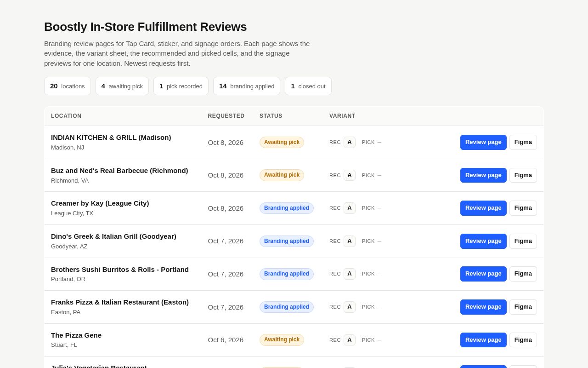Click the page title Boostly In-Store Fulfillment Reviews
Viewport: 588px width, 368px height.
click(x=146, y=27)
